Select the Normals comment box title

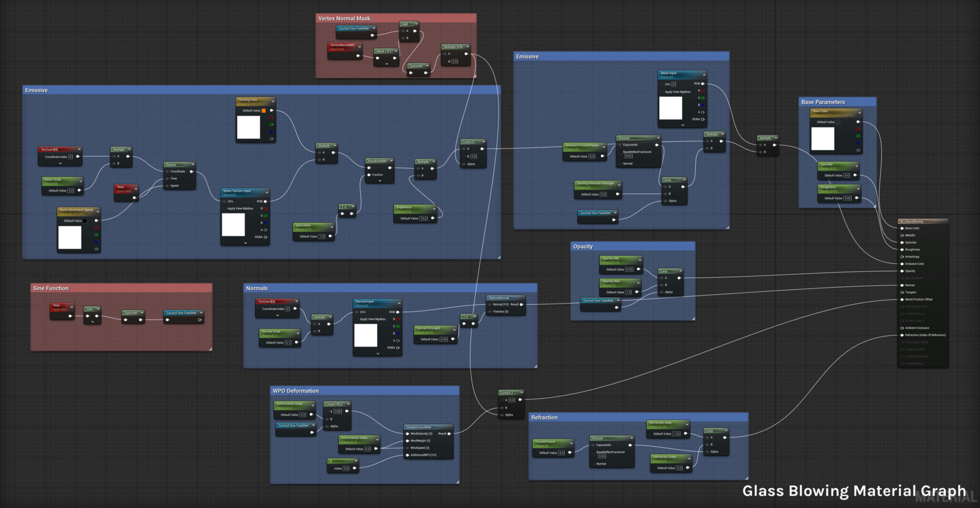point(257,288)
